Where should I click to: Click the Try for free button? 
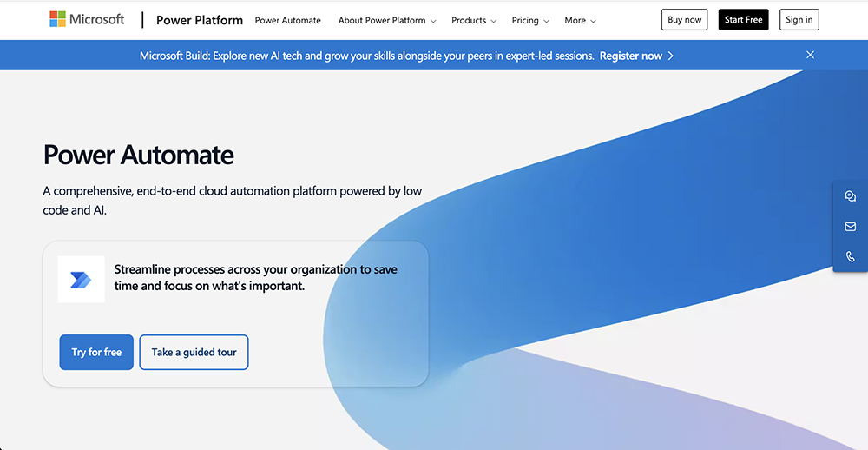pos(96,352)
